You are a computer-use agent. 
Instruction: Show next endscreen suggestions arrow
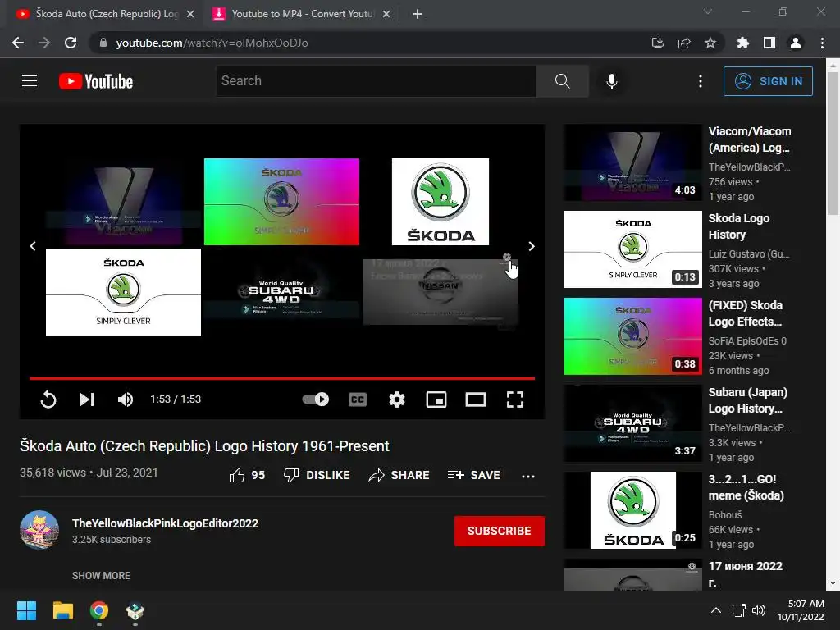pyautogui.click(x=532, y=246)
